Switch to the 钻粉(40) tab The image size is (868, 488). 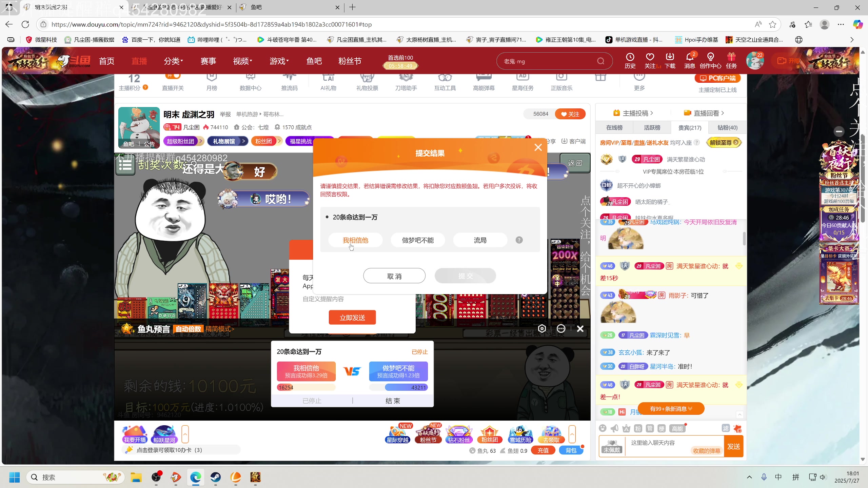point(728,127)
